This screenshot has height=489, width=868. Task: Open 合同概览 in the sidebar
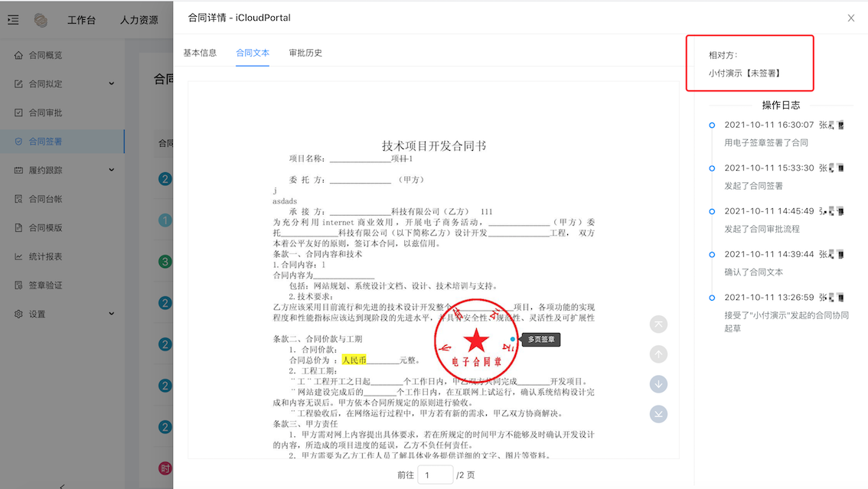tap(45, 55)
